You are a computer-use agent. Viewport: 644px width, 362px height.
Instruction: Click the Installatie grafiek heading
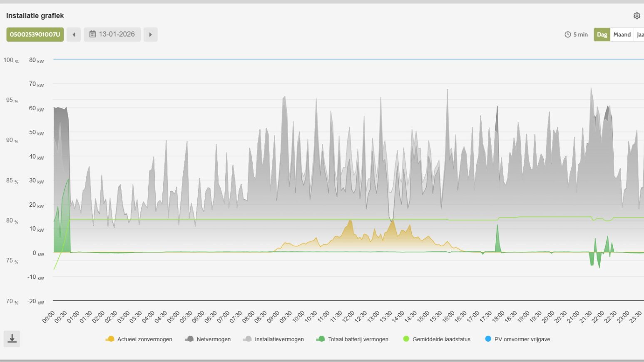(35, 16)
